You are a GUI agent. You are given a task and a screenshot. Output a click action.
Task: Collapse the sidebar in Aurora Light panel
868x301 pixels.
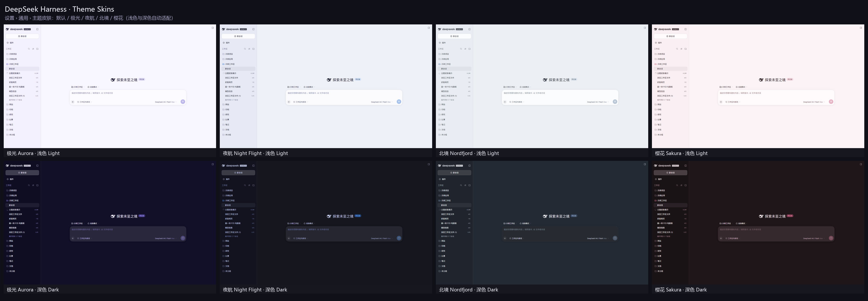37,29
